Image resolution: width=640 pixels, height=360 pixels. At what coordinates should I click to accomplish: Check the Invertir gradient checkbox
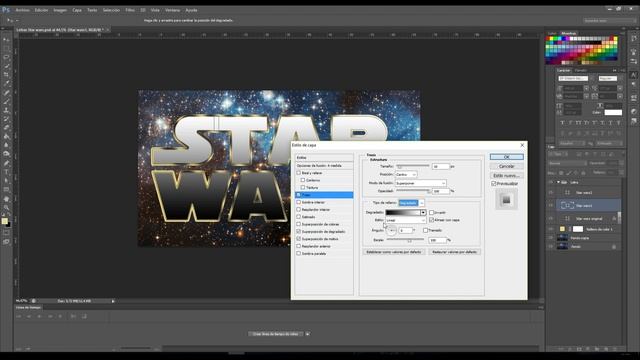431,213
